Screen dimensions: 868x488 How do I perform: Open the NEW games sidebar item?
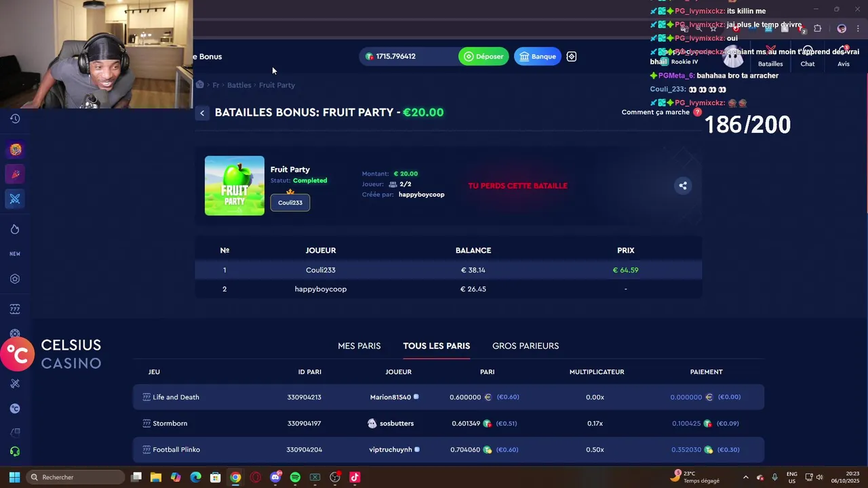(15, 253)
